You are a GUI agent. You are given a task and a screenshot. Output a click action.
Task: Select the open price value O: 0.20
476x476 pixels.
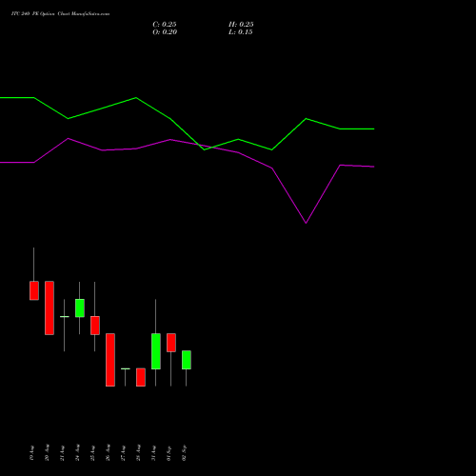(165, 32)
